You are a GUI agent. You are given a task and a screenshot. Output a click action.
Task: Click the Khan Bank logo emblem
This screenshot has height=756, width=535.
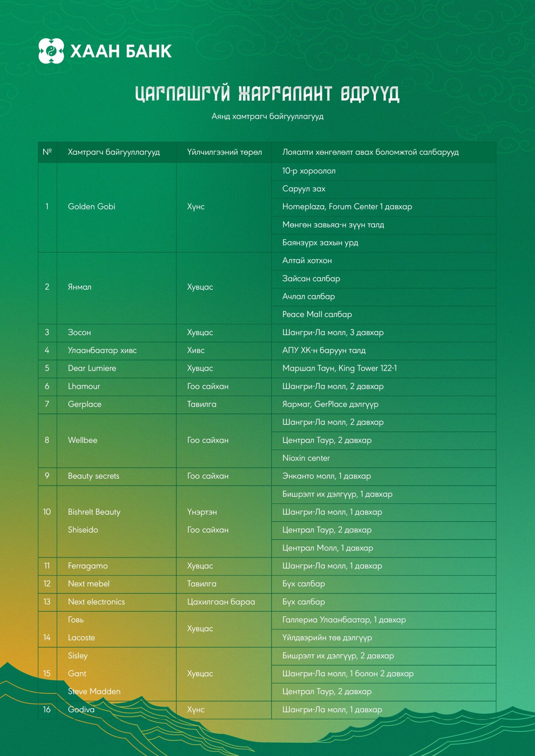click(x=51, y=51)
